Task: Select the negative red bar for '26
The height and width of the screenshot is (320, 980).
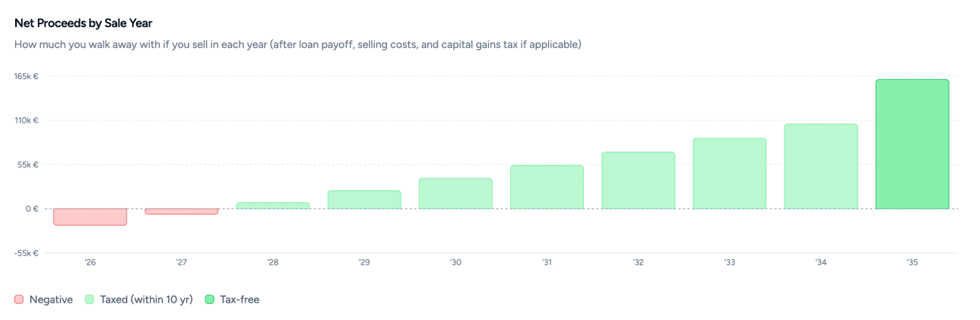Action: [90, 217]
